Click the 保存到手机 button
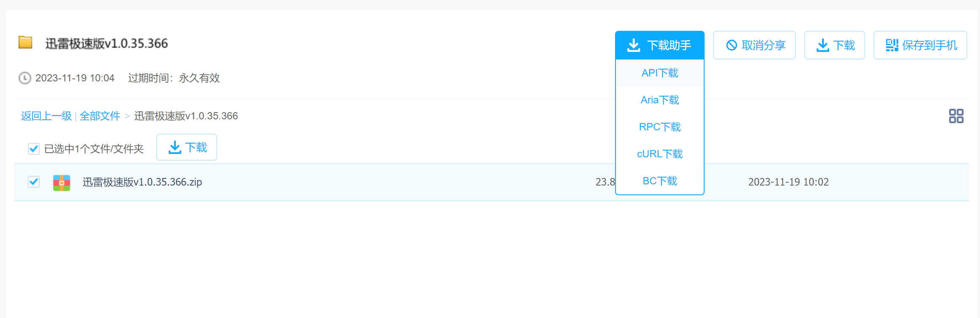 tap(920, 45)
